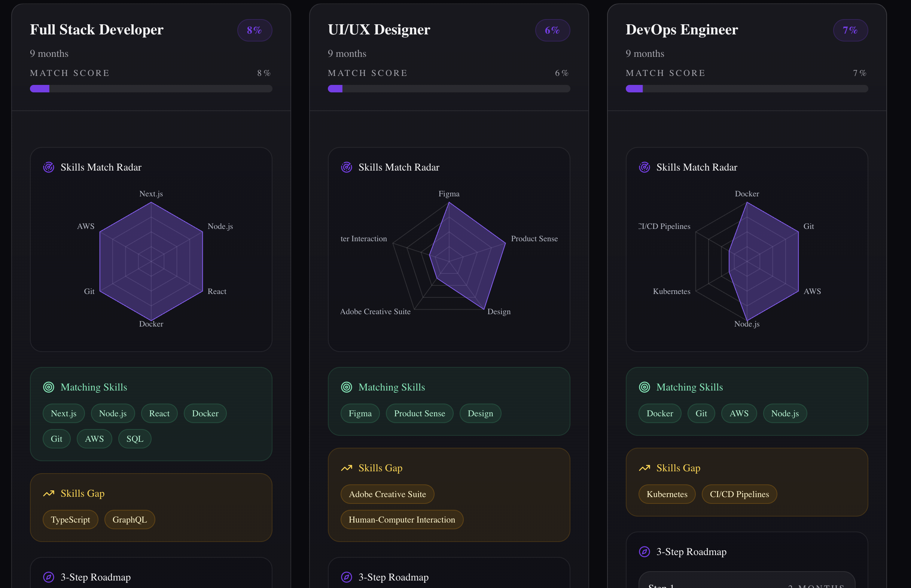Click the roadmap compass icon in Full Stack card

coord(49,577)
